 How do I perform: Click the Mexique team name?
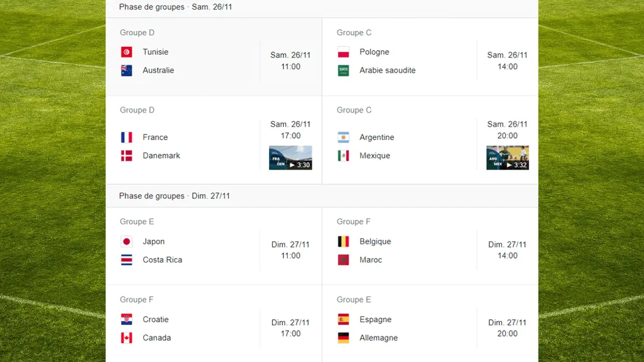[x=375, y=156]
